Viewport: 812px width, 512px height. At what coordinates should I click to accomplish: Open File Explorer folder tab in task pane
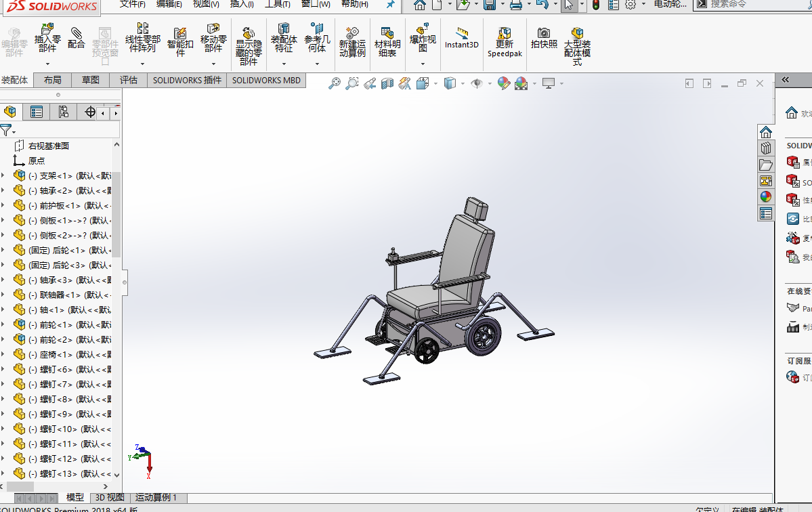[x=766, y=165]
